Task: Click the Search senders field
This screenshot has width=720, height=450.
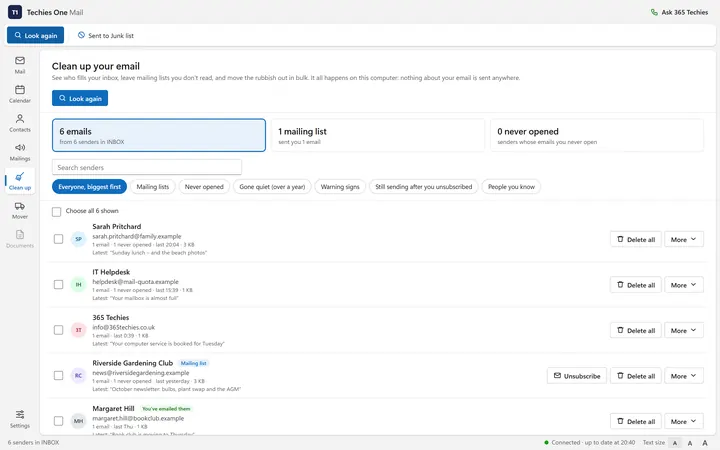Action: 146,167
